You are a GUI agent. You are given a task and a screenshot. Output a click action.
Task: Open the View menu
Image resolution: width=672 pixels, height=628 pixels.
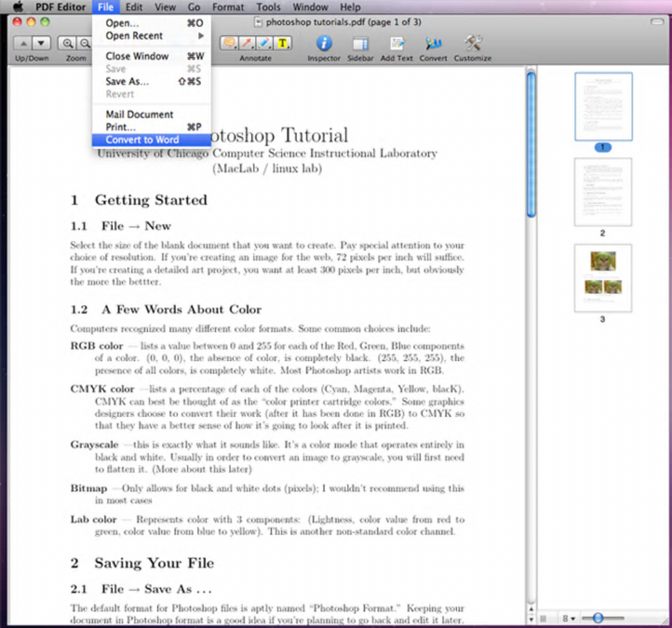coord(165,7)
